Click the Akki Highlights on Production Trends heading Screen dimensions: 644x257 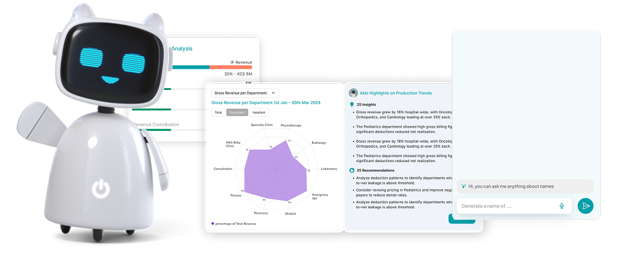[x=396, y=93]
